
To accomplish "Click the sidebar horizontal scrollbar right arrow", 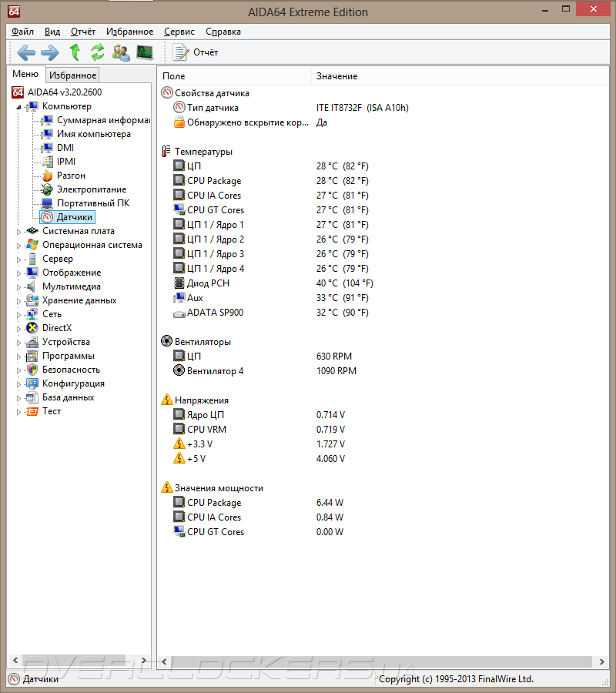I will tap(144, 661).
